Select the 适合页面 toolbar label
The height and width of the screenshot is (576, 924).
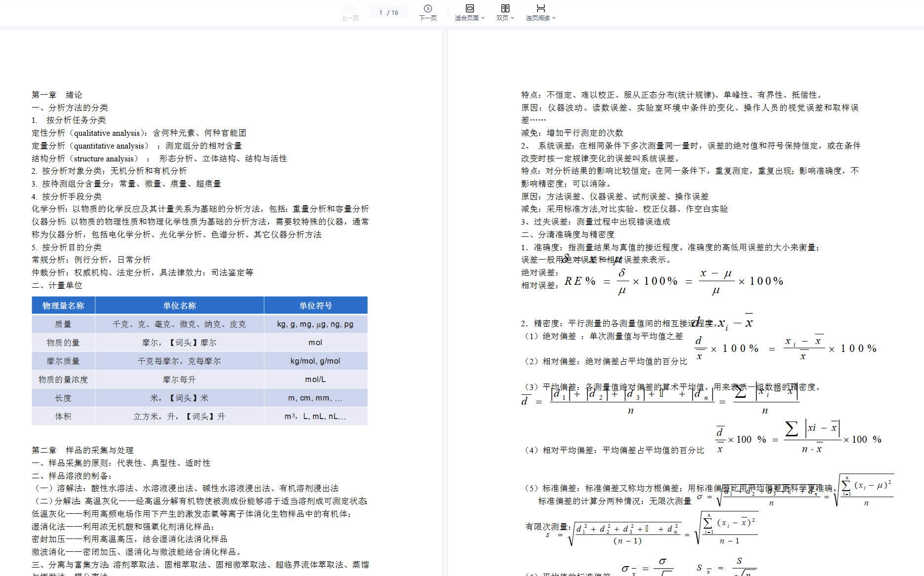466,18
